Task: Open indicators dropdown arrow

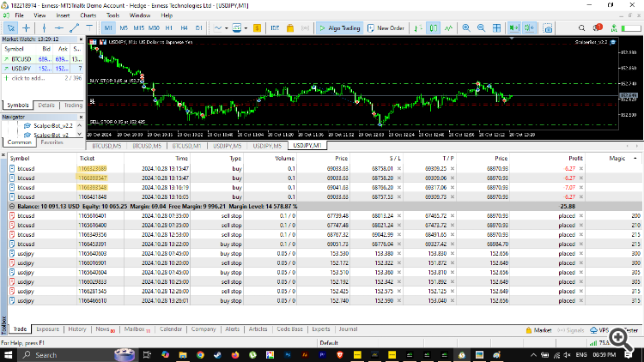Action: pos(246,28)
